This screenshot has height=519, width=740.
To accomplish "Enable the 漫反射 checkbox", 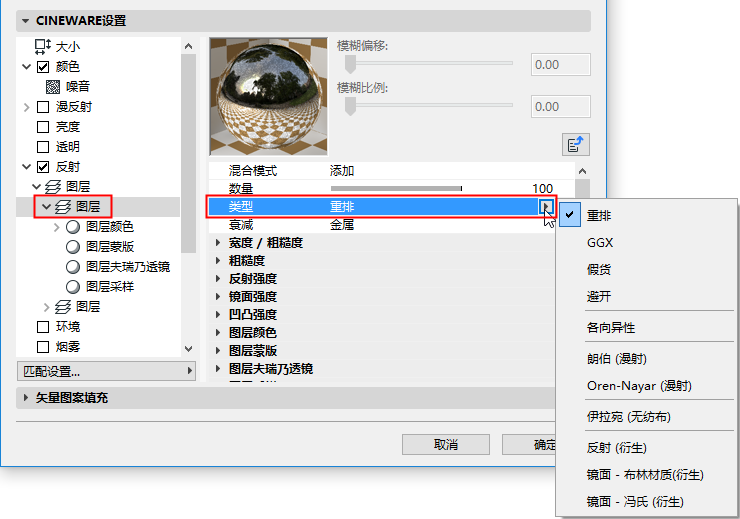I will (43, 107).
